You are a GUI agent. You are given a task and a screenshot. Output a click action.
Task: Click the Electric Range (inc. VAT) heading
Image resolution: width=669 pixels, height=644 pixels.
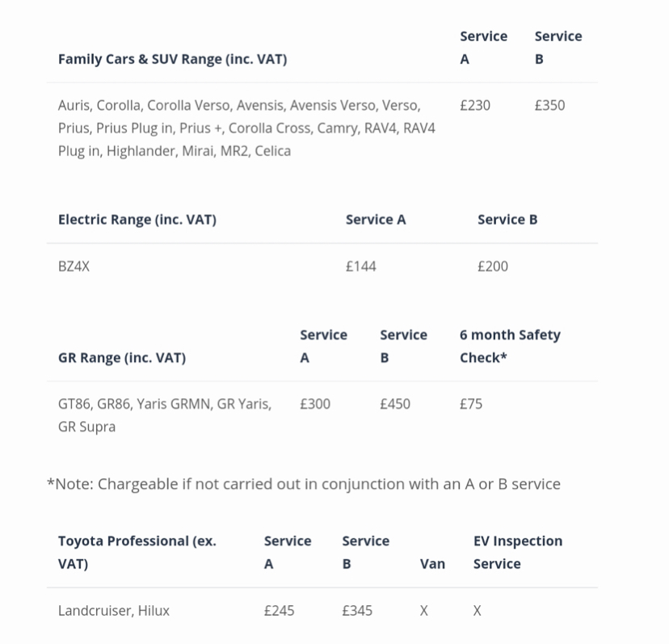click(x=137, y=219)
